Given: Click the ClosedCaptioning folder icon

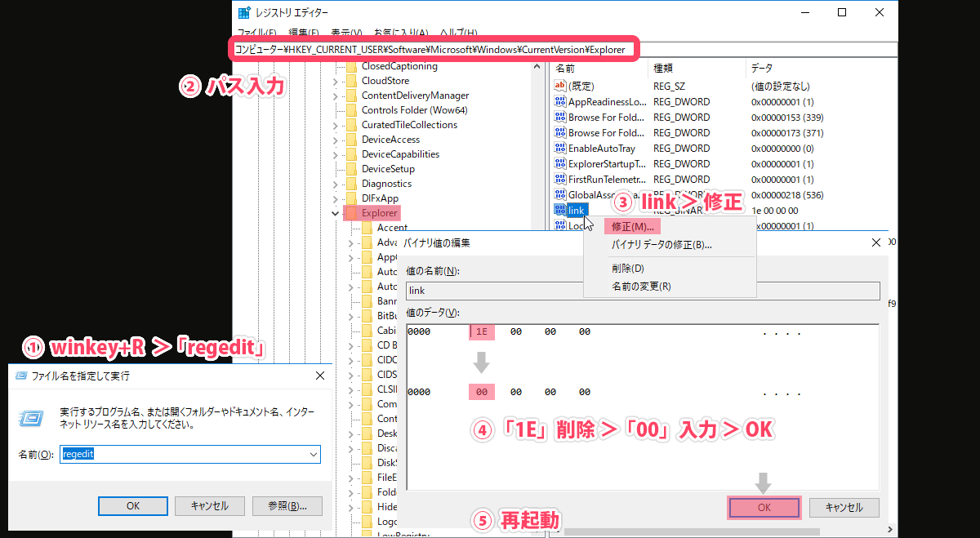Looking at the screenshot, I should click(352, 67).
